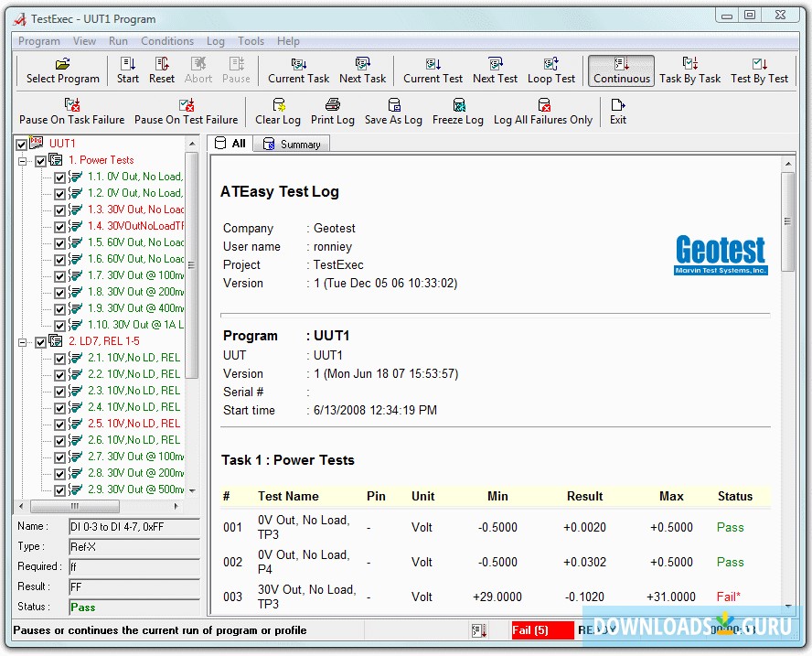
Task: Run the Next Task icon
Action: click(x=362, y=70)
